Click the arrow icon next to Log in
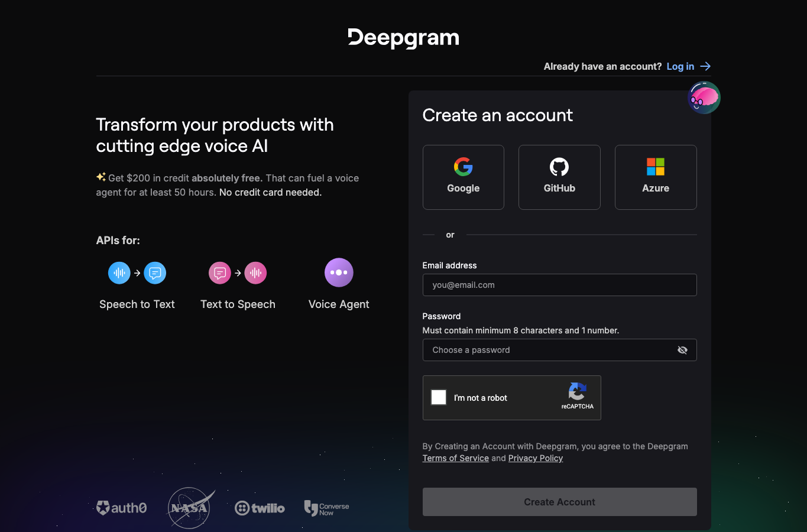This screenshot has height=532, width=807. point(705,66)
